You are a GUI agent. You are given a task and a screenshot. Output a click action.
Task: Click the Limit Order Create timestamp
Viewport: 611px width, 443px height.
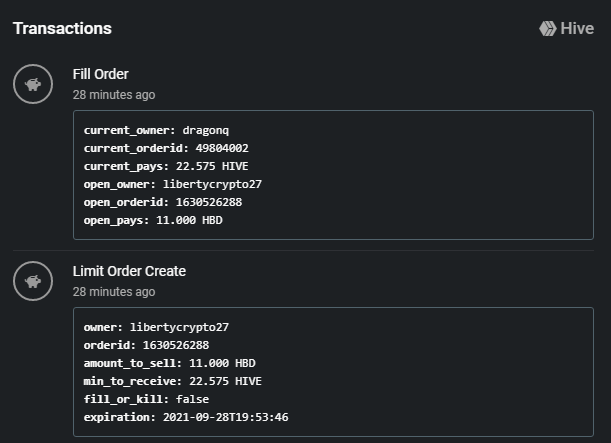[114, 292]
